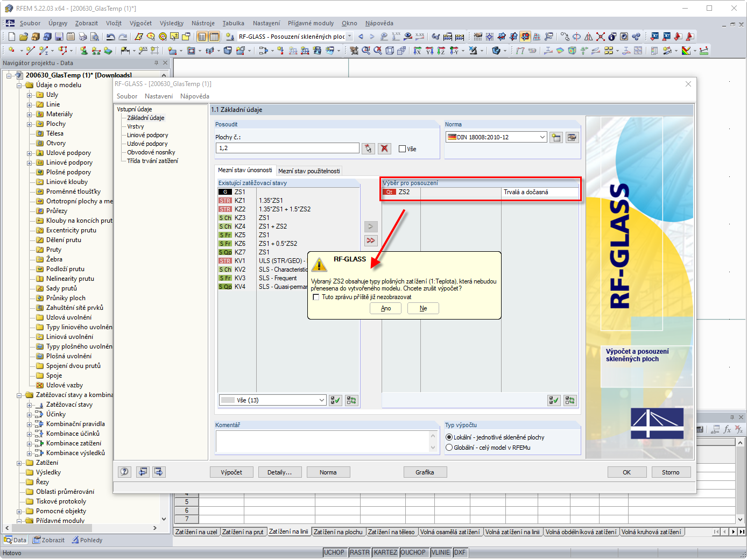Check the Vše checkbox next to surfaces
747x560 pixels.
[402, 149]
